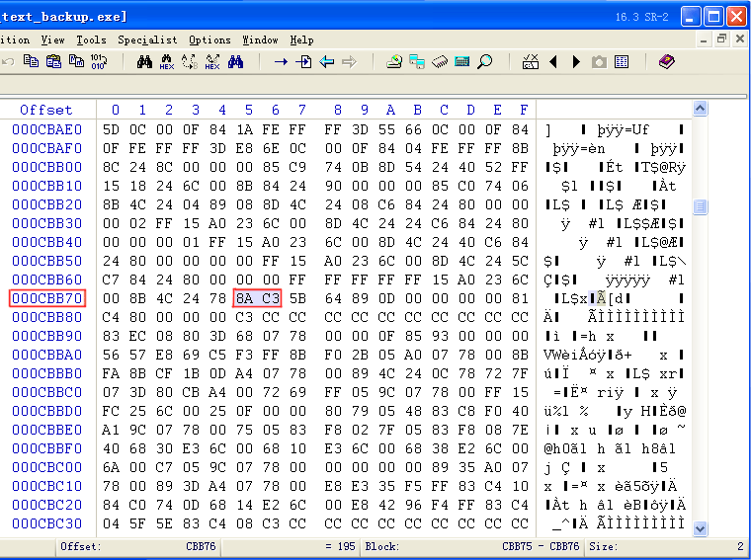This screenshot has height=560, width=751.
Task: Open the Help menu
Action: coord(301,40)
